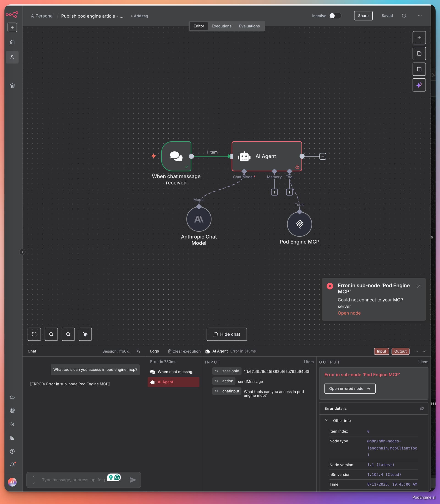Collapse the logs panel with the chevron
The width and height of the screenshot is (440, 504).
pyautogui.click(x=424, y=351)
